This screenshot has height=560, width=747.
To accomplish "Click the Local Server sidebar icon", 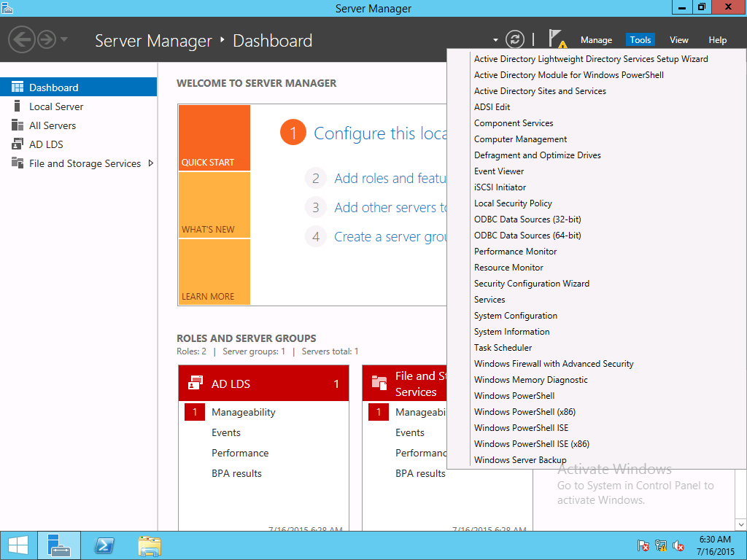I will point(18,106).
